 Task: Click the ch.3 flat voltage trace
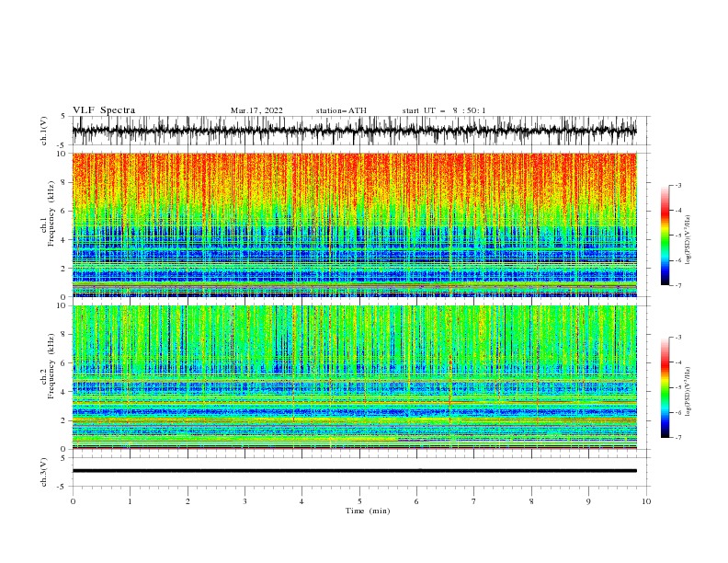pyautogui.click(x=354, y=471)
